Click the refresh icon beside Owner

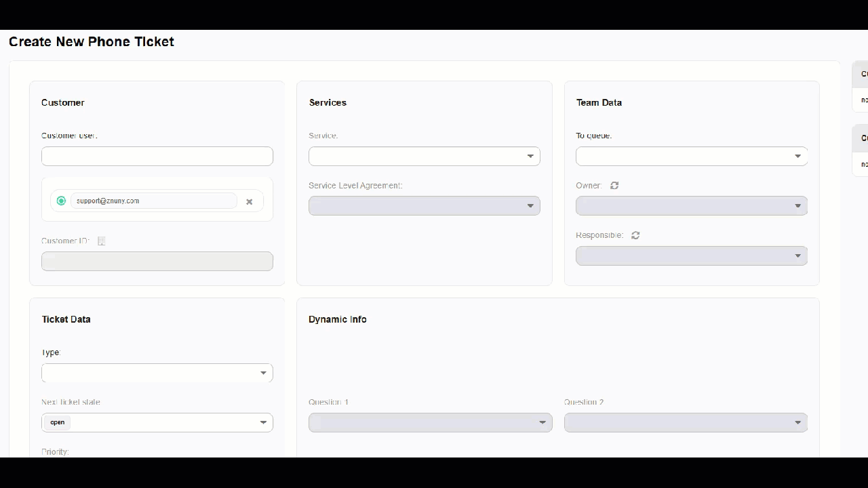614,186
